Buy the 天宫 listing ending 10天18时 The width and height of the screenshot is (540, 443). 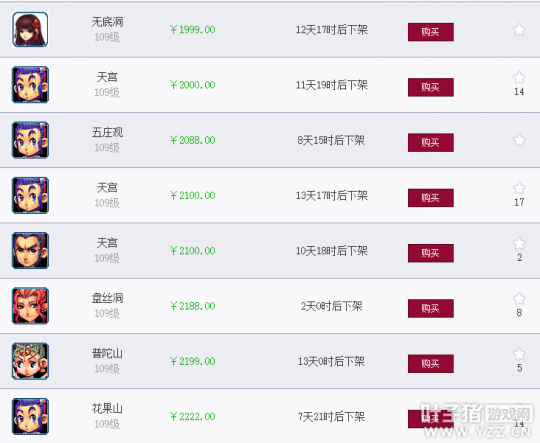click(430, 253)
